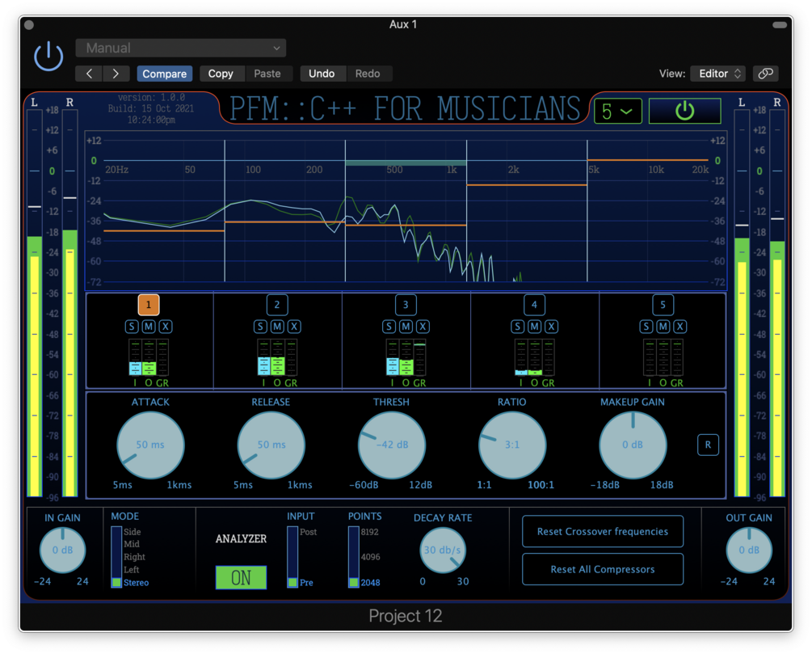Click the Ratio knob at 3:1

click(512, 445)
